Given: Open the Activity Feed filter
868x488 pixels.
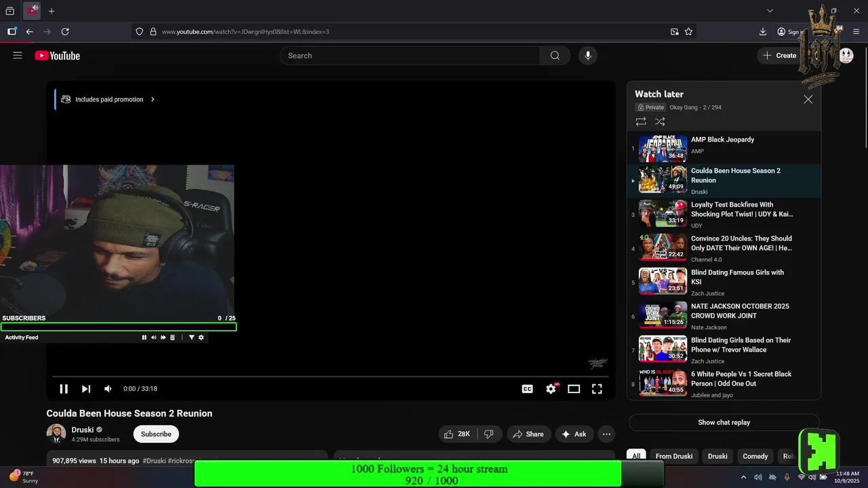Looking at the screenshot, I should pyautogui.click(x=191, y=338).
